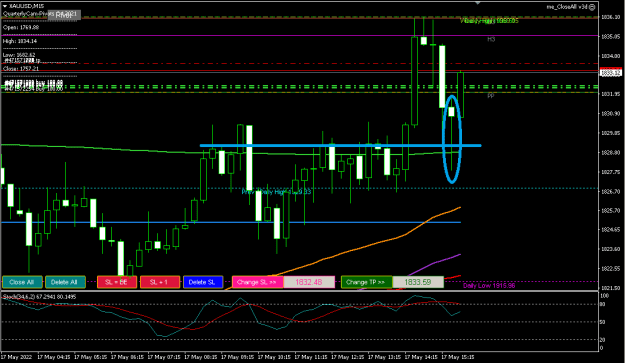The height and width of the screenshot is (363, 625).
Task: Click the 1833.59 take profit input field
Action: coord(418,282)
